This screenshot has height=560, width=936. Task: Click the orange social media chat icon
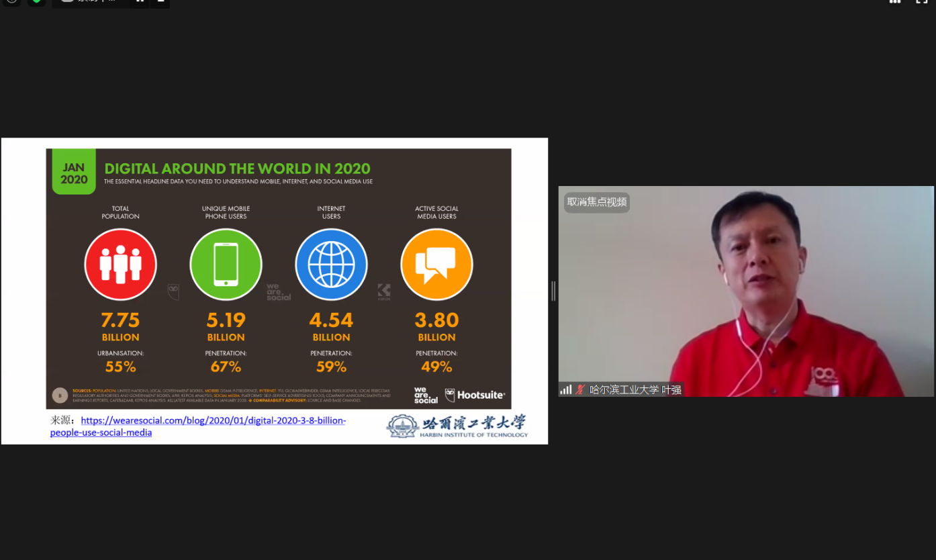tap(436, 265)
